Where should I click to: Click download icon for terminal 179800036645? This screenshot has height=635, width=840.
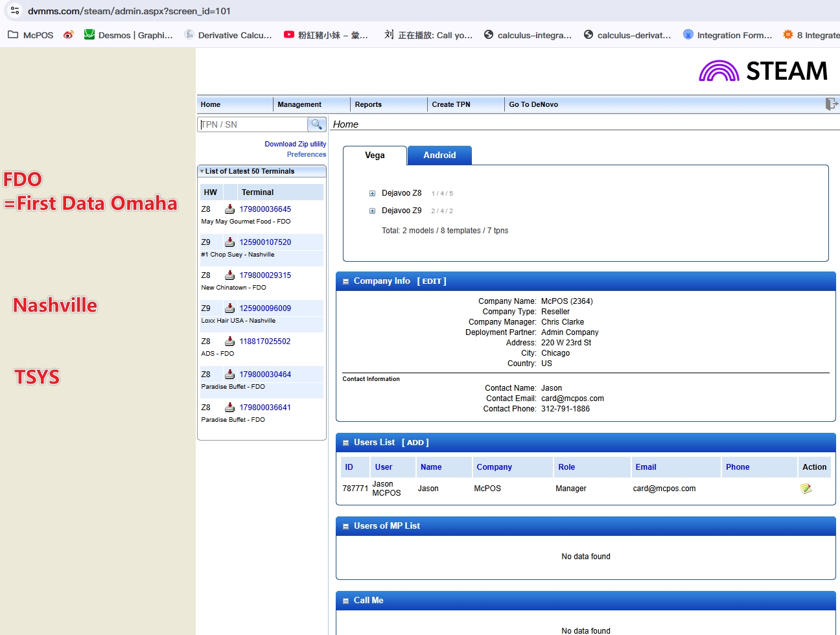(229, 209)
